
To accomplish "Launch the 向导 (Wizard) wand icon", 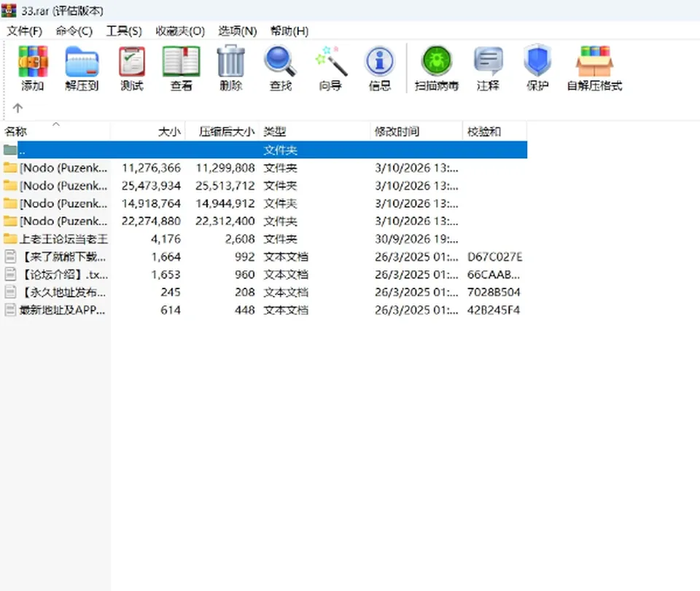I will pos(330,69).
